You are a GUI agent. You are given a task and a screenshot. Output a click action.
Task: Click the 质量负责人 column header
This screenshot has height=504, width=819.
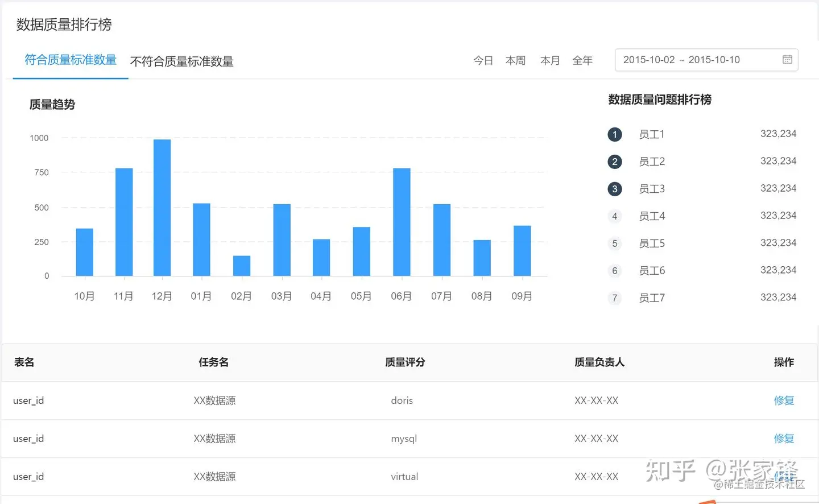pyautogui.click(x=599, y=362)
